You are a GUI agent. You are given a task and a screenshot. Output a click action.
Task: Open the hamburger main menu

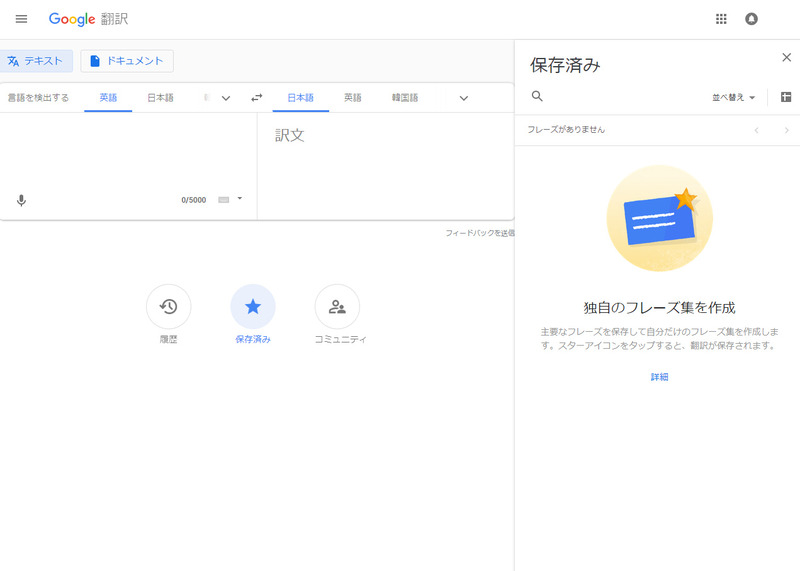pyautogui.click(x=21, y=19)
